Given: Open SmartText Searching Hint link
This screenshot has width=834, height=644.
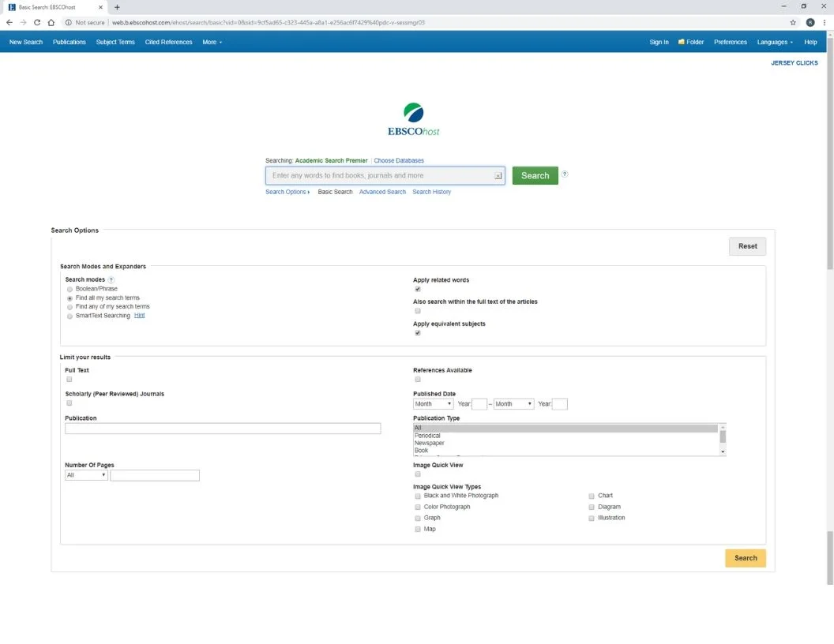Looking at the screenshot, I should [x=139, y=316].
